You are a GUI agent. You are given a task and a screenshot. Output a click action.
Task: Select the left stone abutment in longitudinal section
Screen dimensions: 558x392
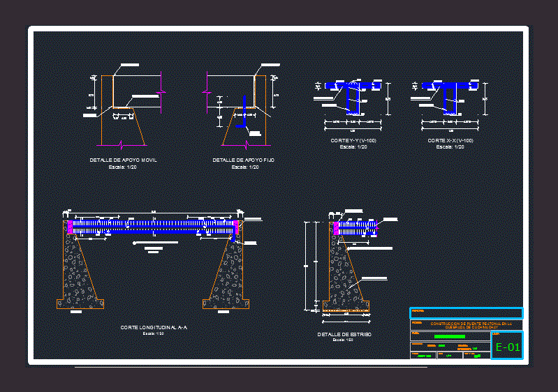coord(79,266)
